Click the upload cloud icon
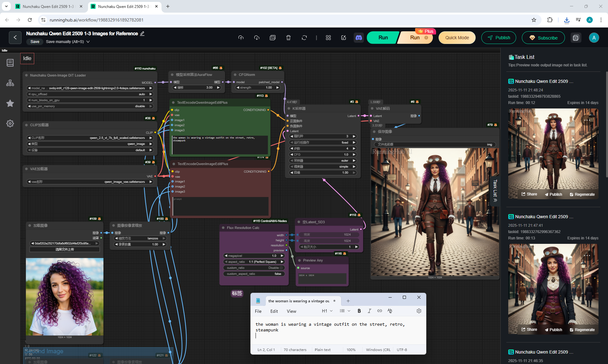Screen dimensions: 608x364 click(241, 38)
